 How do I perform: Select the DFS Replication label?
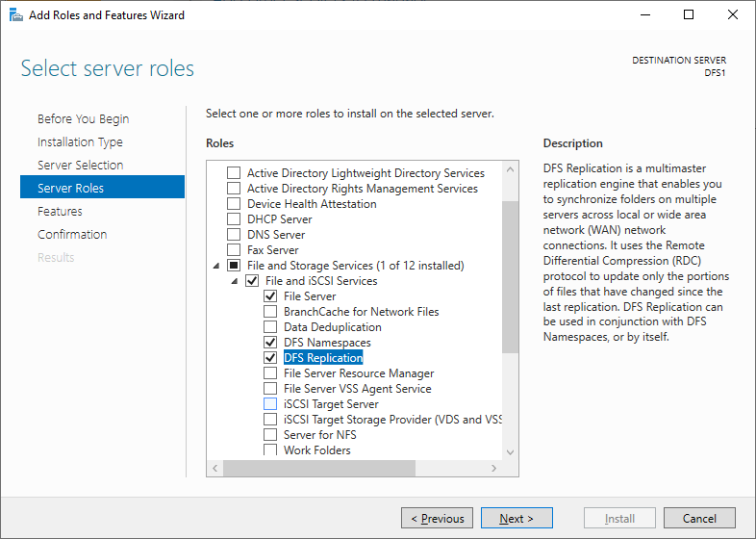(323, 357)
